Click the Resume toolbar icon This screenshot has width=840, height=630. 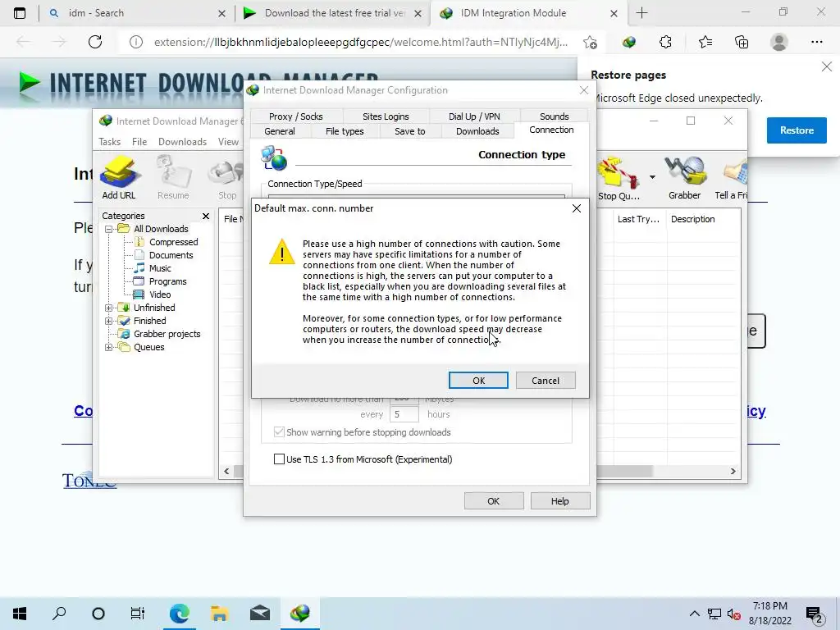(173, 177)
